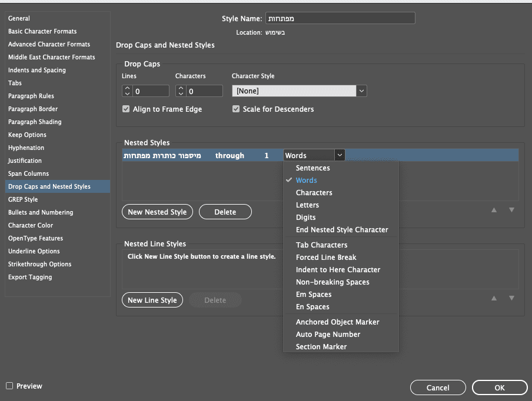Disable Scale for Descenders checkbox
This screenshot has height=401, width=532.
236,109
